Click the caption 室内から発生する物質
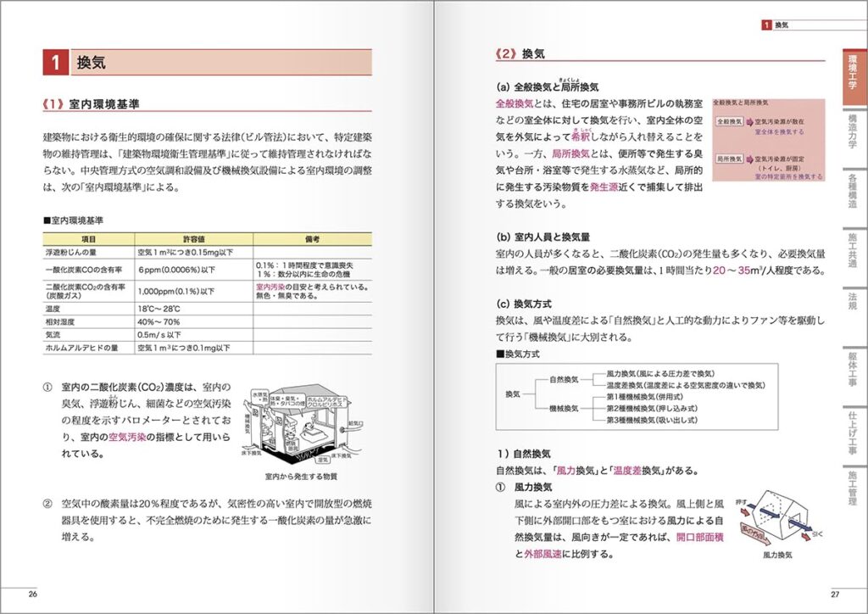 click(x=301, y=477)
